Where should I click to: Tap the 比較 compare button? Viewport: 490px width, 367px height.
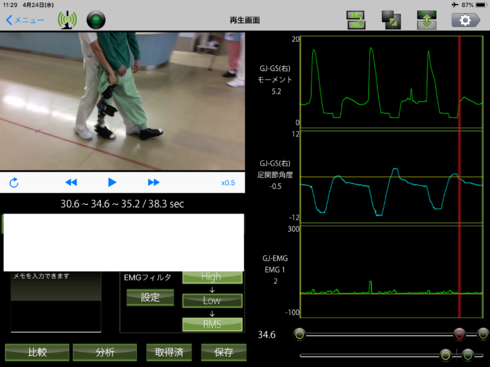click(37, 352)
